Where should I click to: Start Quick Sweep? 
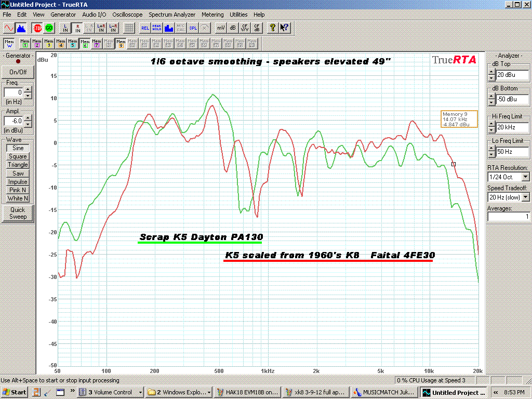click(18, 214)
